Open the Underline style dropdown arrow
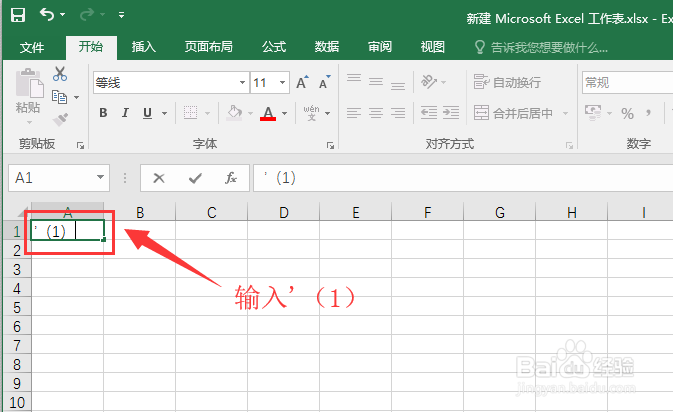This screenshot has height=412, width=673. 164,113
